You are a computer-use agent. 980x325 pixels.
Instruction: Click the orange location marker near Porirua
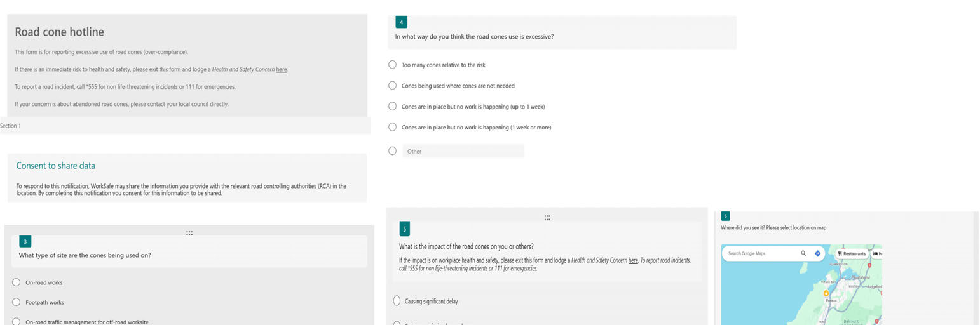point(826,293)
